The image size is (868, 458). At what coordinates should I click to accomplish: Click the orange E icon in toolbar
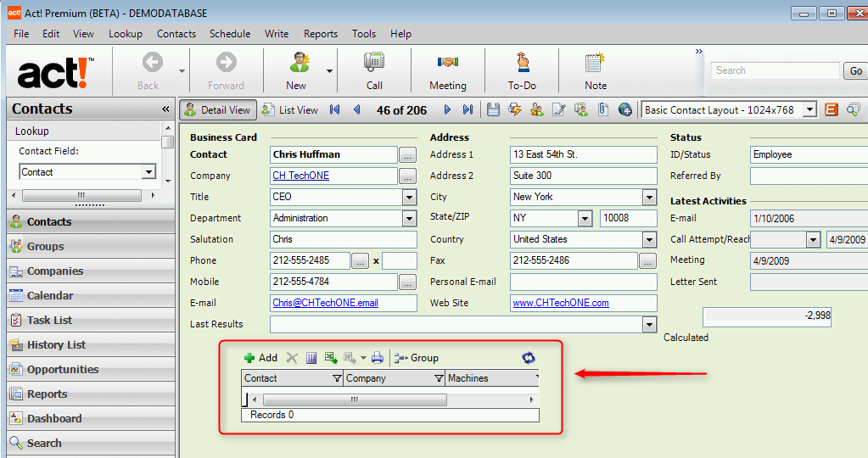[x=831, y=109]
